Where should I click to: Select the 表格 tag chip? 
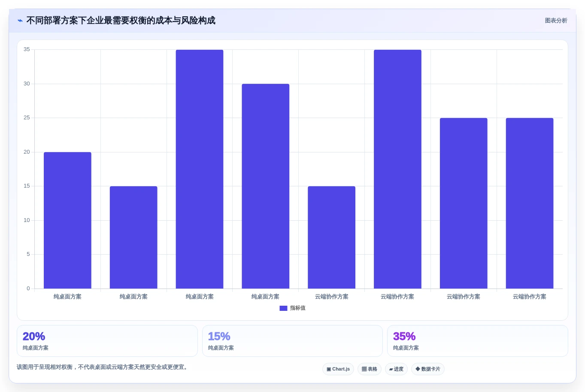point(370,369)
